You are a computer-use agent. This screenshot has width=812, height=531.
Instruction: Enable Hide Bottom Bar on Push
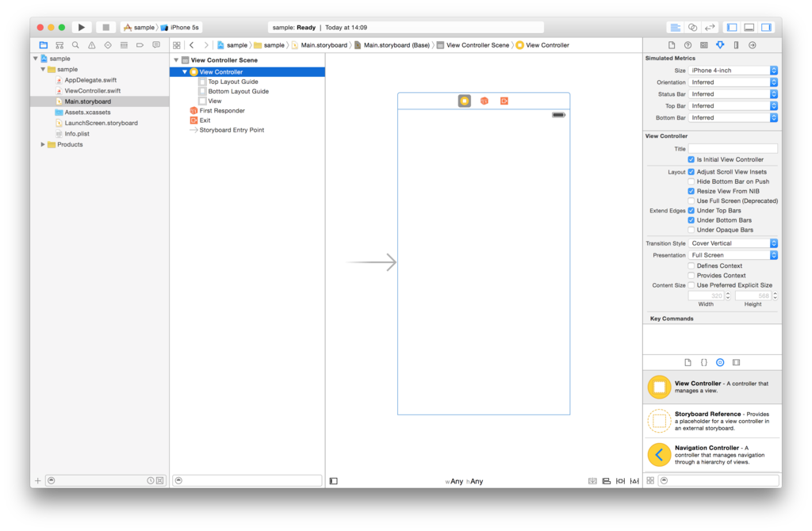(691, 181)
